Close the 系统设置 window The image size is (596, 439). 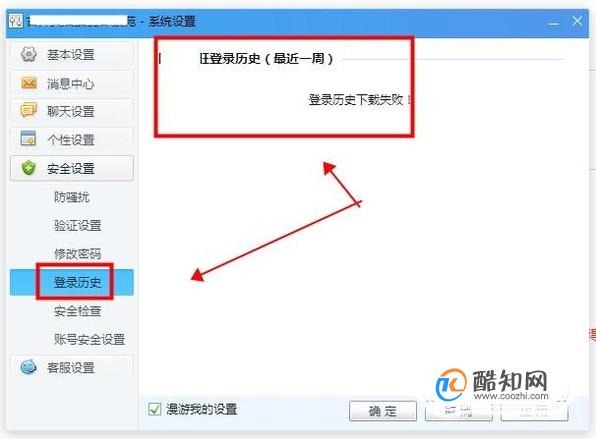577,21
